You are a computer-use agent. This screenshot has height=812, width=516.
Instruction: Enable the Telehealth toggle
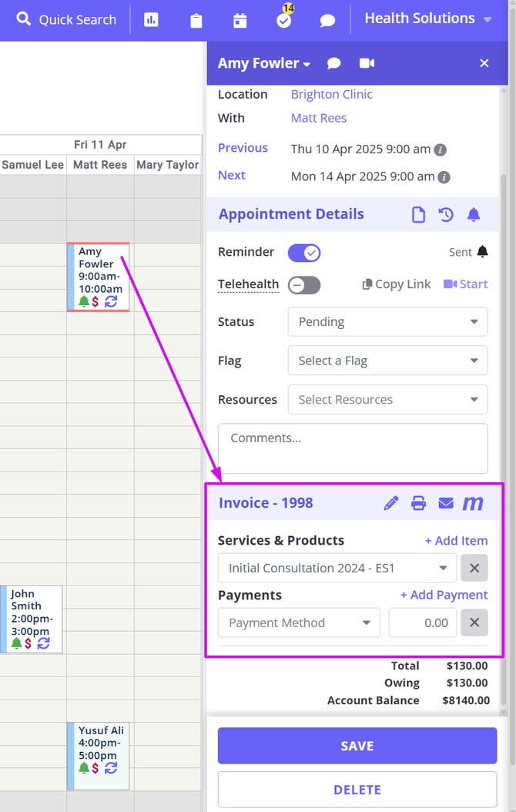coord(304,285)
